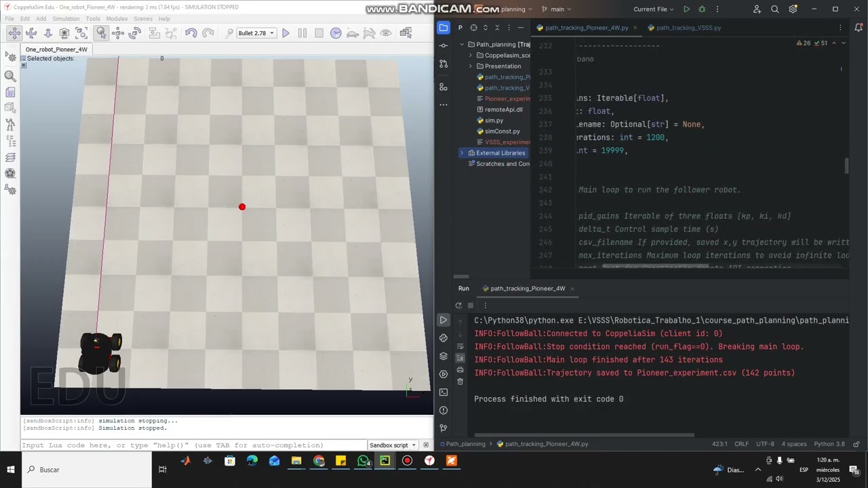Open the main branch dropdown in PyCharm
This screenshot has height=488, width=868.
tap(557, 9)
